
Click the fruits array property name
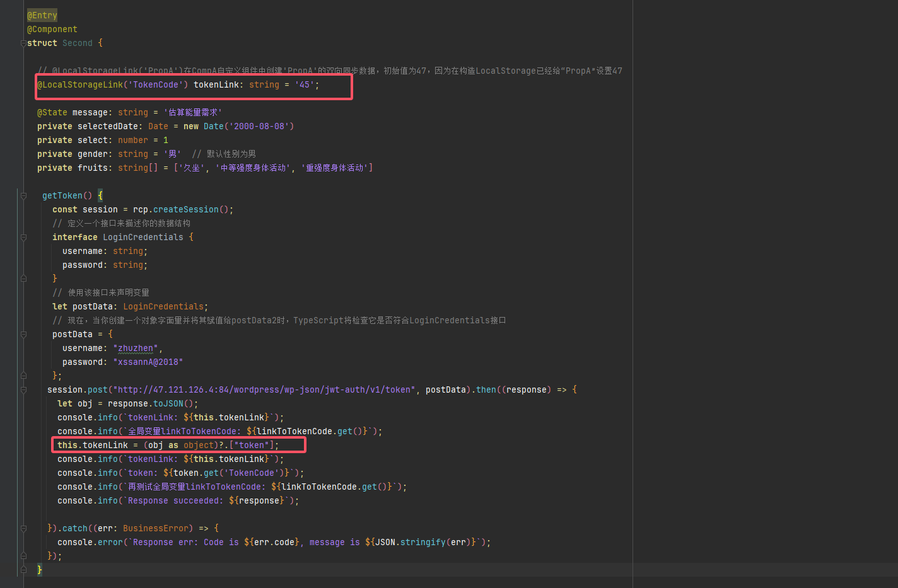[93, 168]
